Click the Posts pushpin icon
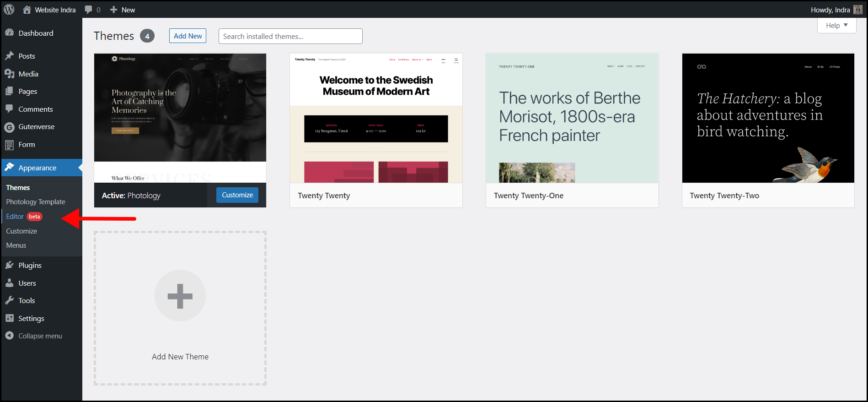 [9, 56]
